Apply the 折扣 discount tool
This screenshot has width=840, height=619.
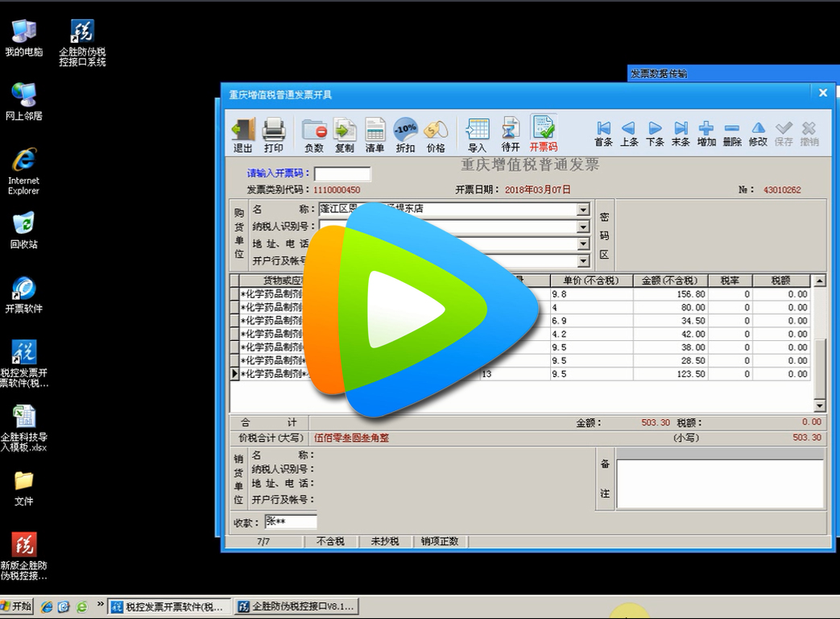(406, 135)
